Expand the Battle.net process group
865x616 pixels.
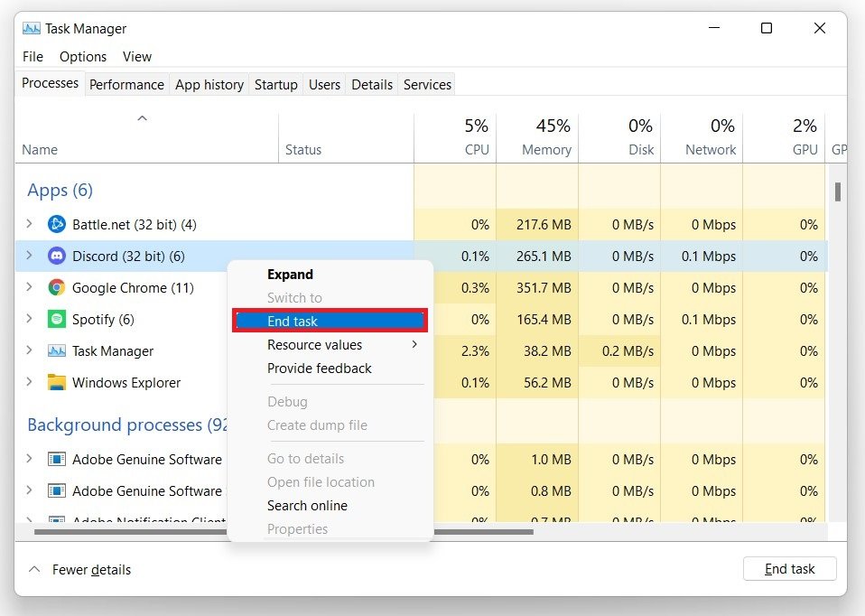29,224
